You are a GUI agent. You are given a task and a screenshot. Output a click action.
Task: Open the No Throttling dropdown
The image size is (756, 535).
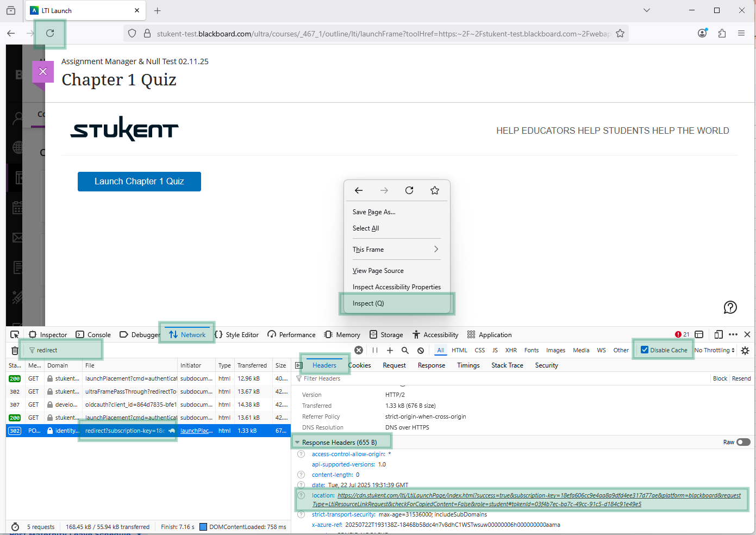[x=714, y=350]
